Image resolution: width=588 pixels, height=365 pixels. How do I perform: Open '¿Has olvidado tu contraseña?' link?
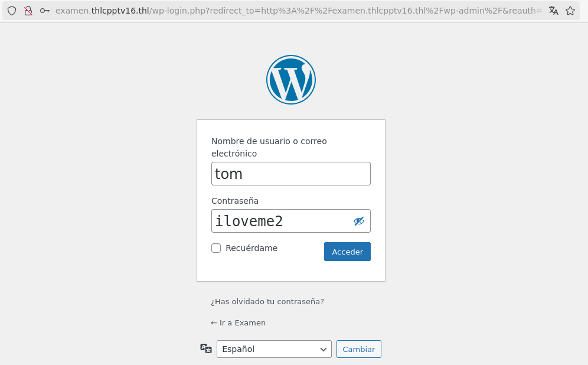point(267,302)
